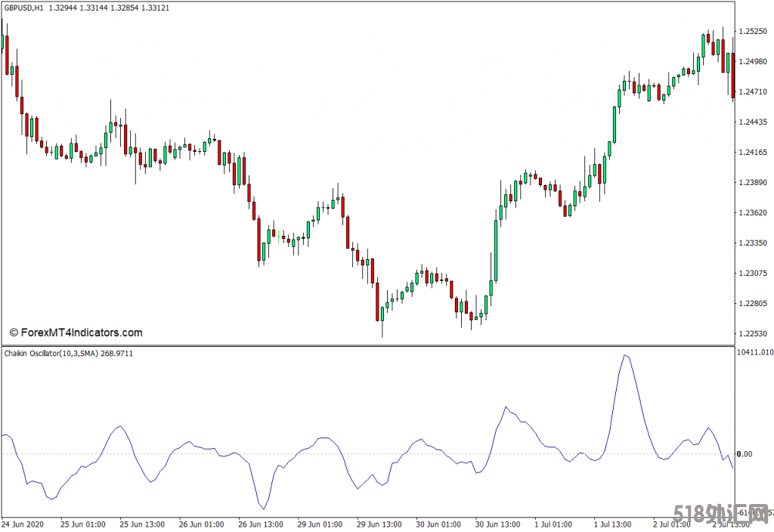774x532 pixels.
Task: Click the Chaikin Oscillator(10,3,SMA) indicator label
Action: click(51, 354)
